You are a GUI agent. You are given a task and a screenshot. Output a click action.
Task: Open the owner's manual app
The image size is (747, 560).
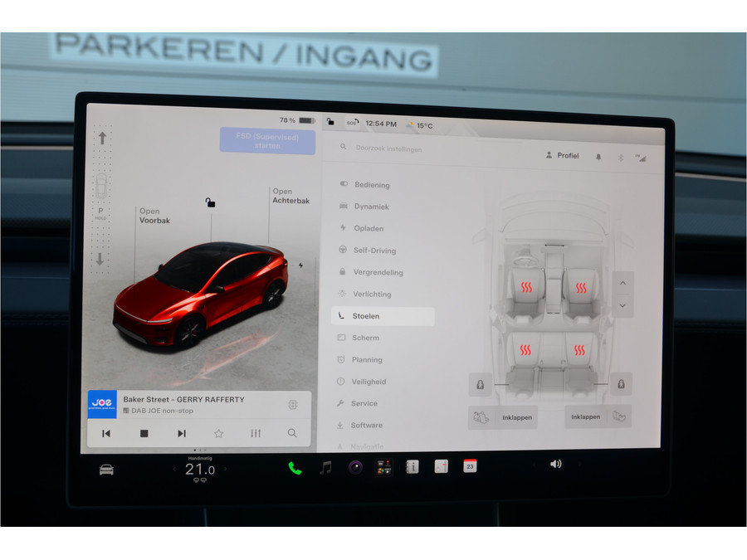pos(413,466)
